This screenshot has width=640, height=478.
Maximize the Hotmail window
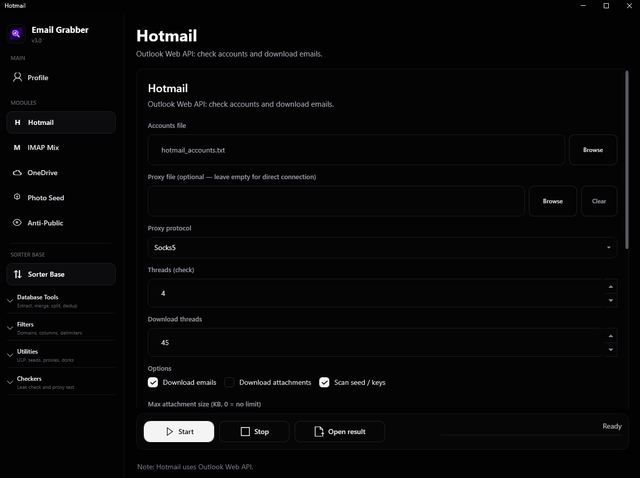pyautogui.click(x=606, y=6)
